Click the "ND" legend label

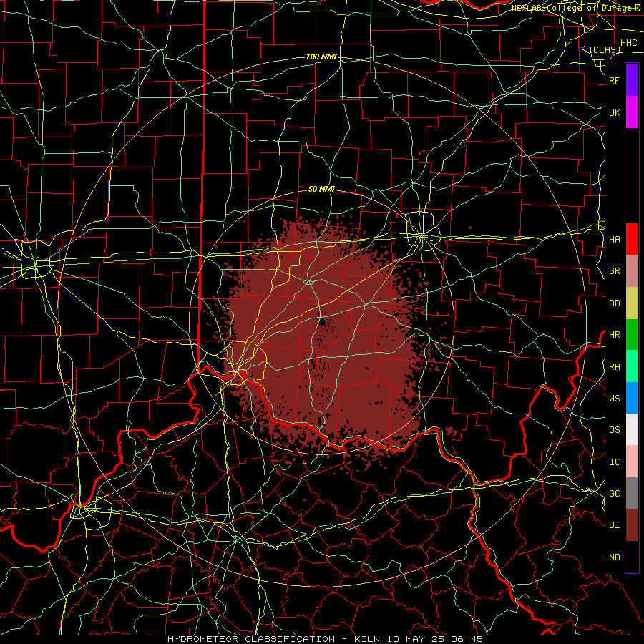[x=614, y=557]
